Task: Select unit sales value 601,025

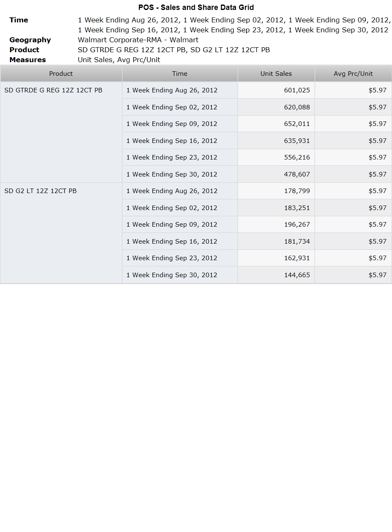Action: point(276,90)
